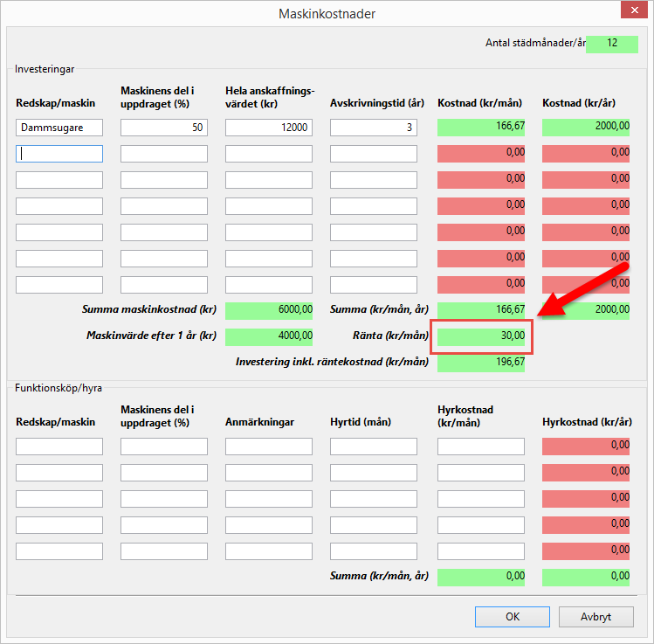
Task: Click the Summa maskinkostnad value 6000,00
Action: [269, 309]
